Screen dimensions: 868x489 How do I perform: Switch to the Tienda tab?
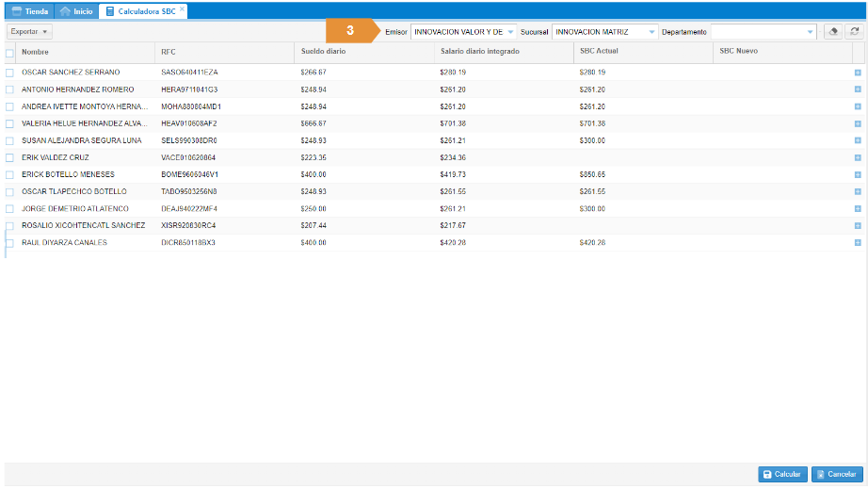[x=30, y=11]
